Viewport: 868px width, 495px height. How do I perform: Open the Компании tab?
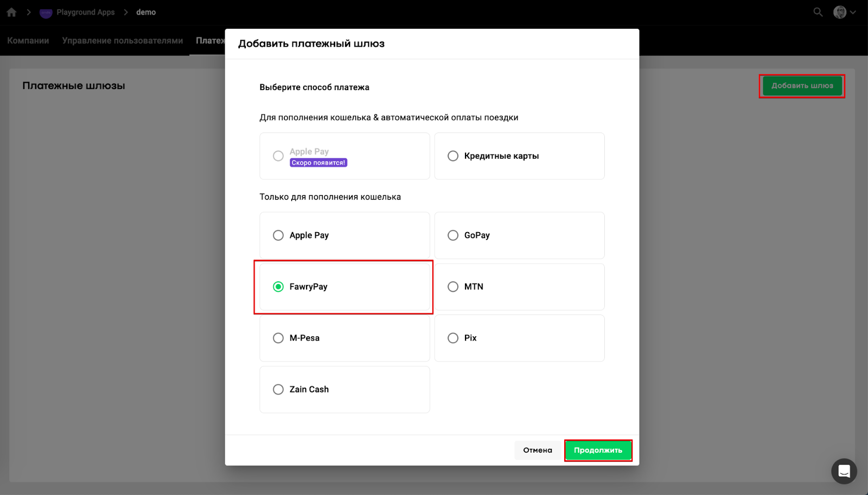[x=28, y=41]
